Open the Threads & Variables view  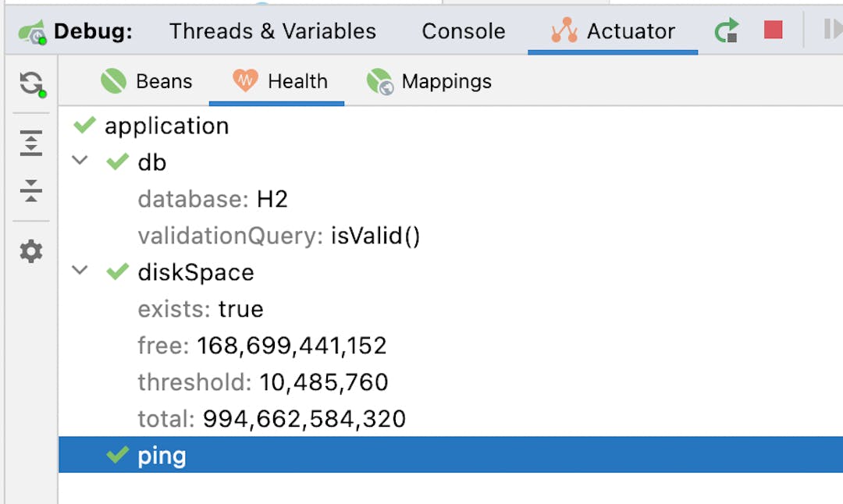coord(272,31)
